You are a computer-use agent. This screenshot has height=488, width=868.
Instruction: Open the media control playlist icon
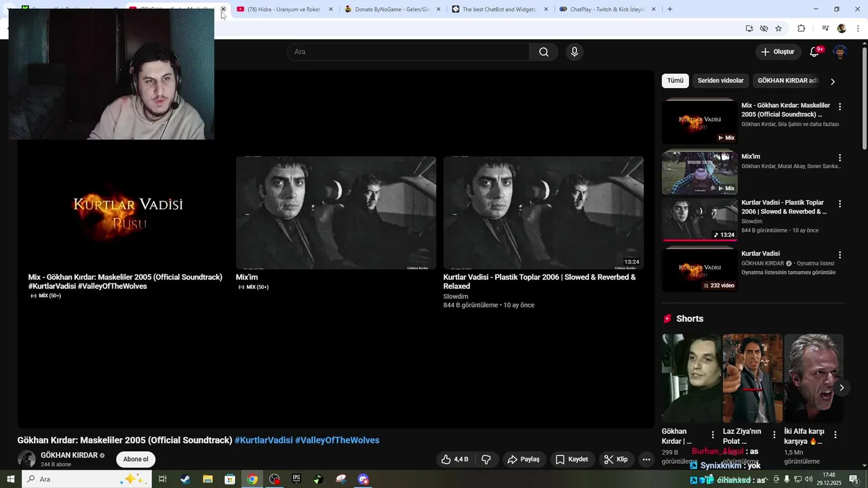[x=825, y=28]
